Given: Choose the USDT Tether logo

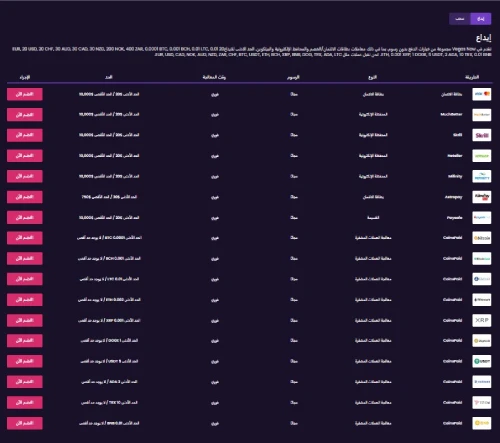Looking at the screenshot, I should click(x=482, y=361).
